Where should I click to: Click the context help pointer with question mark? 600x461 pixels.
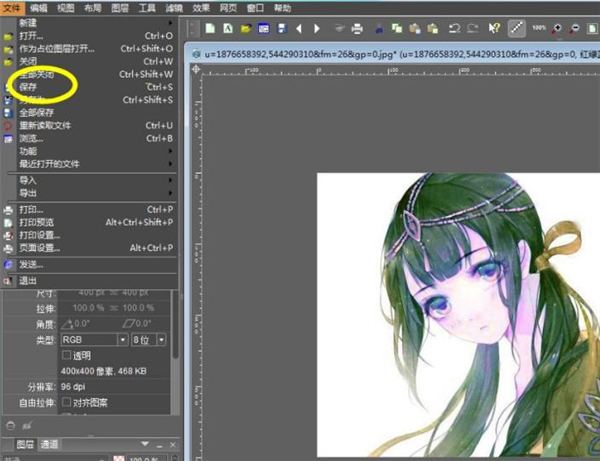coord(494,28)
